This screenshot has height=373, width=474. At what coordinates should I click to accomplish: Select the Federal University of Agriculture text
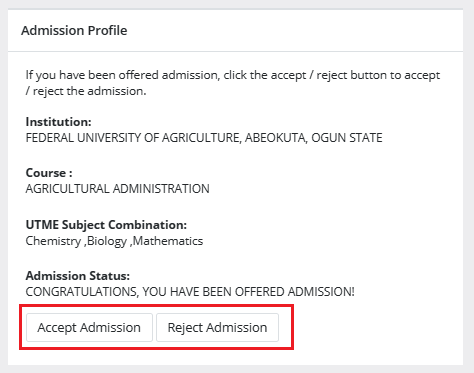click(x=204, y=138)
